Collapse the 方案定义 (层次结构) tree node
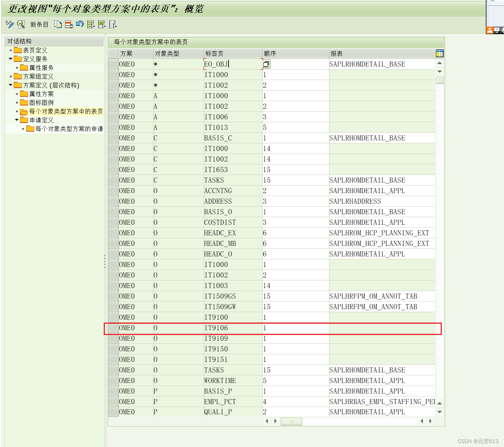 [x=11, y=85]
